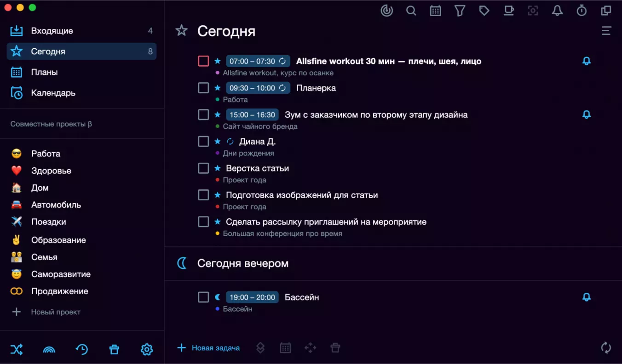Open the search magnifier
The width and height of the screenshot is (622, 364).
411,11
